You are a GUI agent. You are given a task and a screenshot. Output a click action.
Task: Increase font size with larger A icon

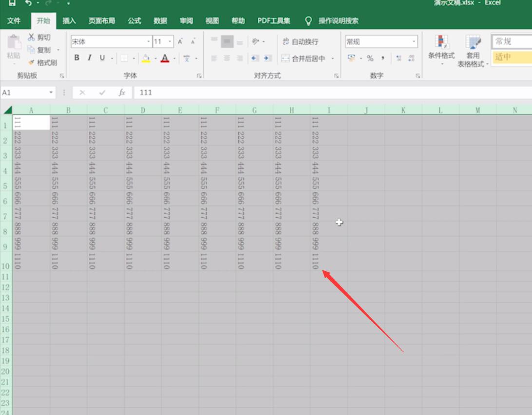(x=180, y=41)
